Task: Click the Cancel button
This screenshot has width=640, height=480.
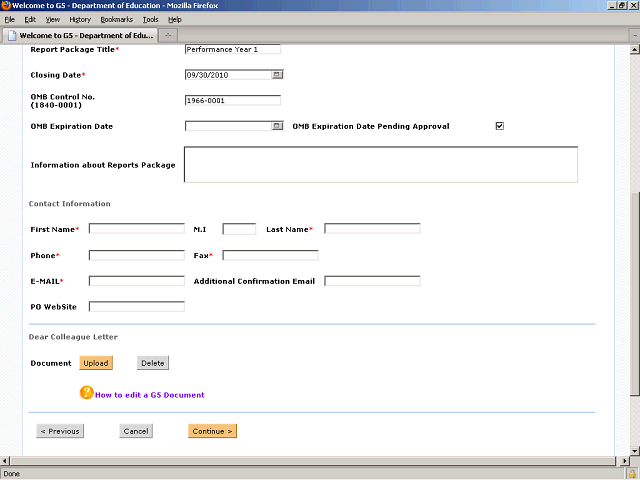Action: (x=136, y=431)
